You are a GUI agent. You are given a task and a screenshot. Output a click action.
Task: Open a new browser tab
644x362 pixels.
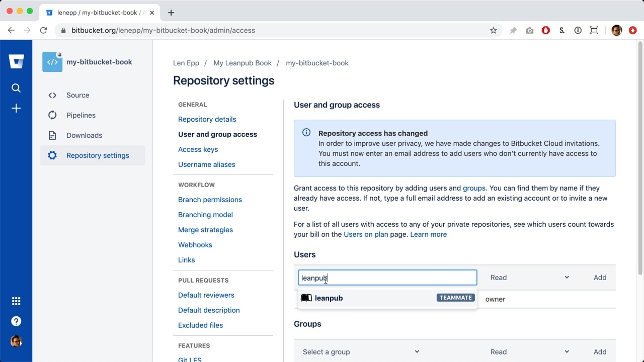pos(171,13)
